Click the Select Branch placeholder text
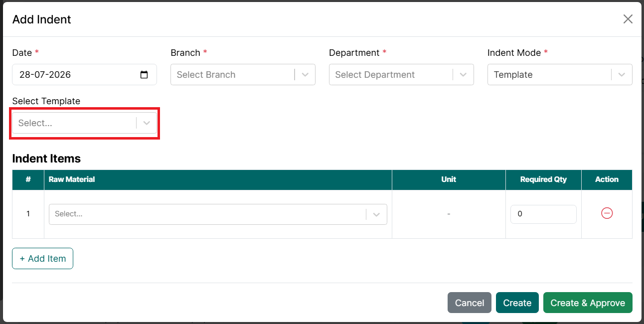This screenshot has height=324, width=644. pos(206,75)
